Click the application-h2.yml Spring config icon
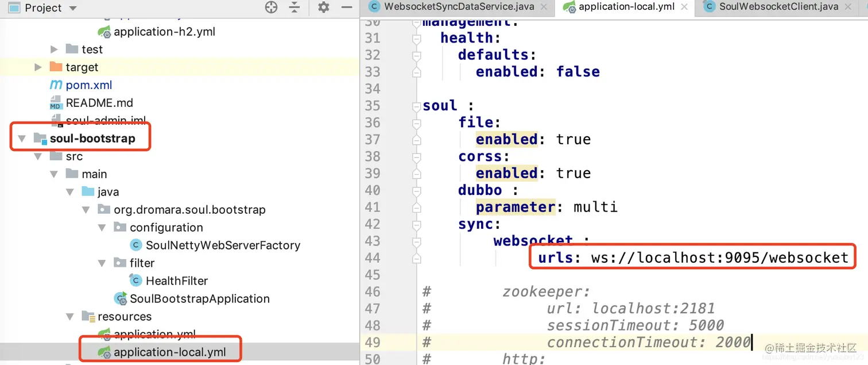868x365 pixels. point(104,32)
